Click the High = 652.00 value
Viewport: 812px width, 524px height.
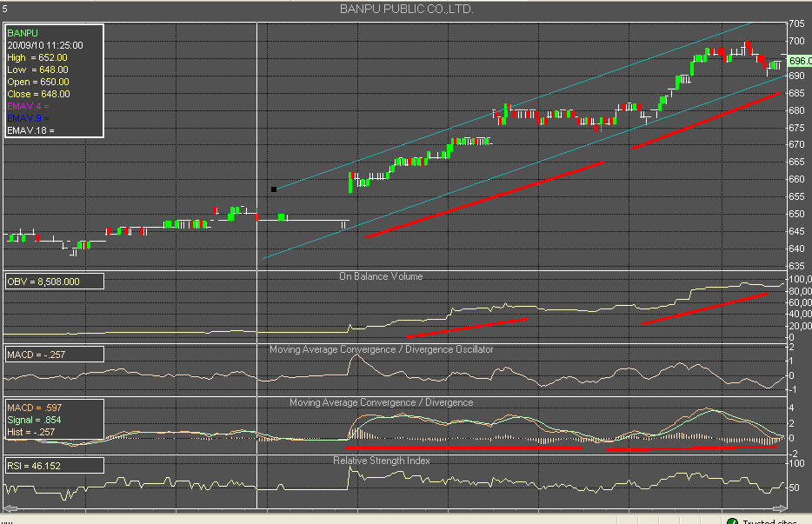(x=37, y=57)
